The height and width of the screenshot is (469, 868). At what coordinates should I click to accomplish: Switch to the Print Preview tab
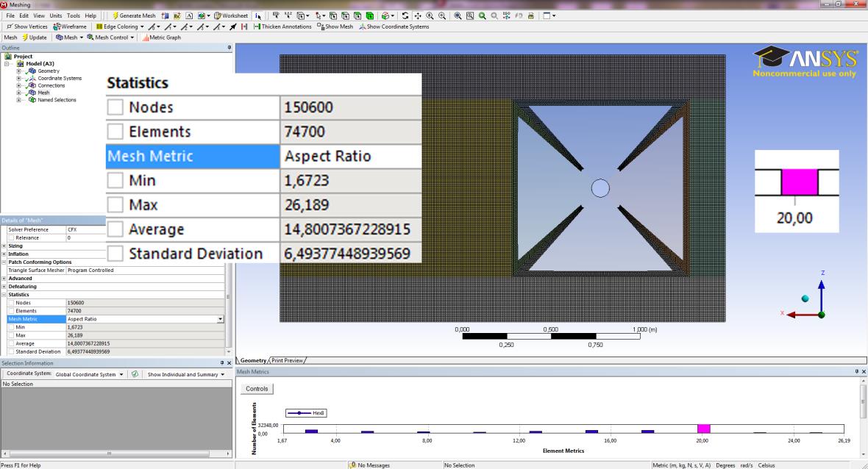click(x=288, y=361)
